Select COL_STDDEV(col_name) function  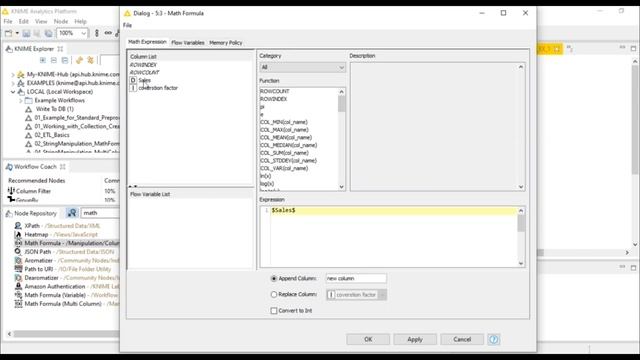[x=288, y=161]
